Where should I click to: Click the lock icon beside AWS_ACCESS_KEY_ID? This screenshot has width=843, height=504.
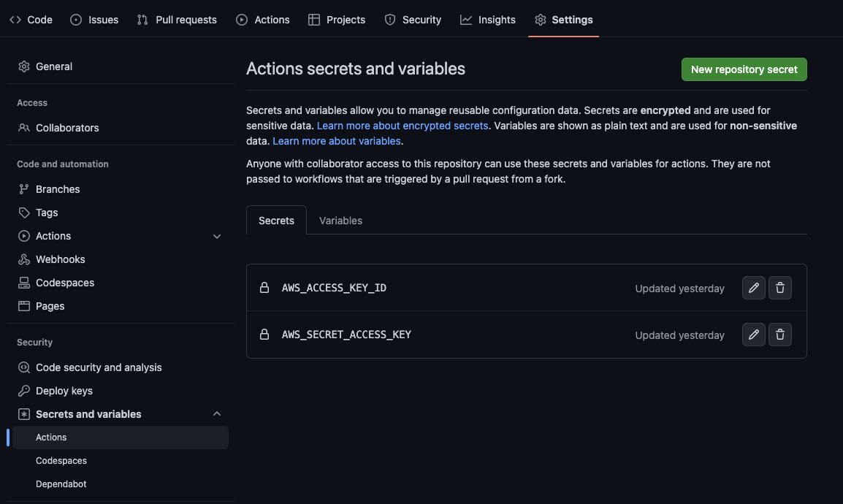pos(264,288)
